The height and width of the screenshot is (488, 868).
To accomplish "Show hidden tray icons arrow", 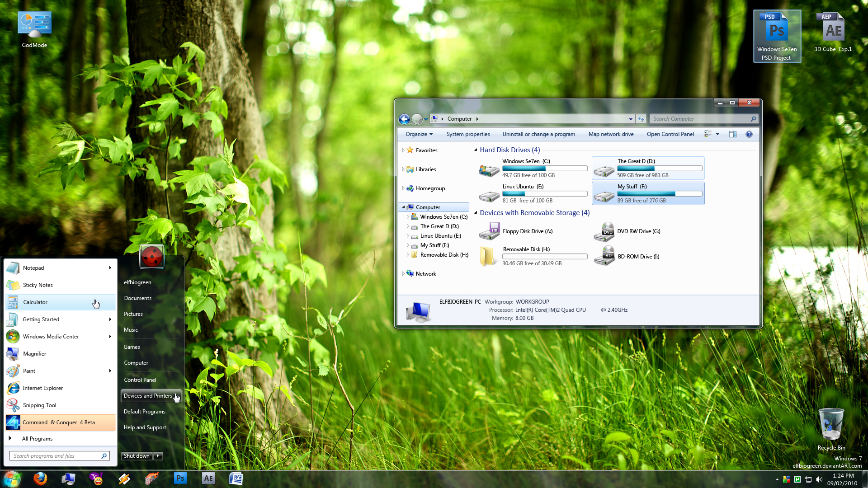I will (x=777, y=479).
